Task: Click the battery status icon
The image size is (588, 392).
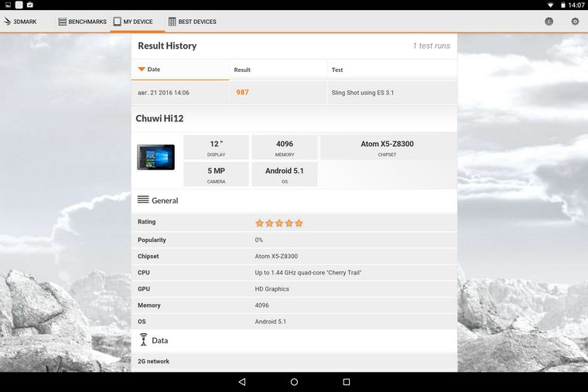Action: click(563, 5)
